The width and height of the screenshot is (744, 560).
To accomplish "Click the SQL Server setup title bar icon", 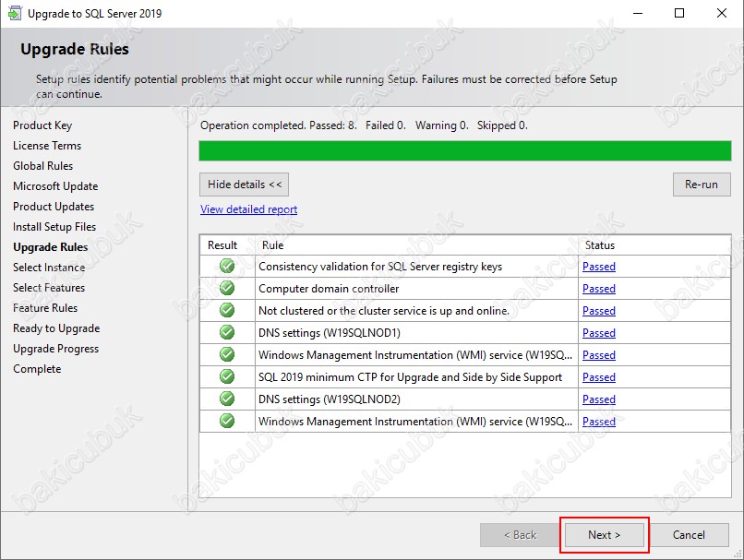I will pyautogui.click(x=14, y=13).
